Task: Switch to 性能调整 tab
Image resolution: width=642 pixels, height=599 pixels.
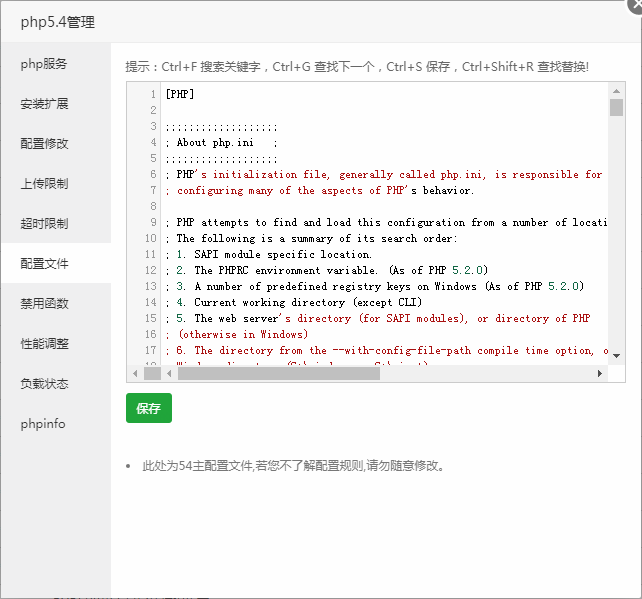Action: [44, 344]
